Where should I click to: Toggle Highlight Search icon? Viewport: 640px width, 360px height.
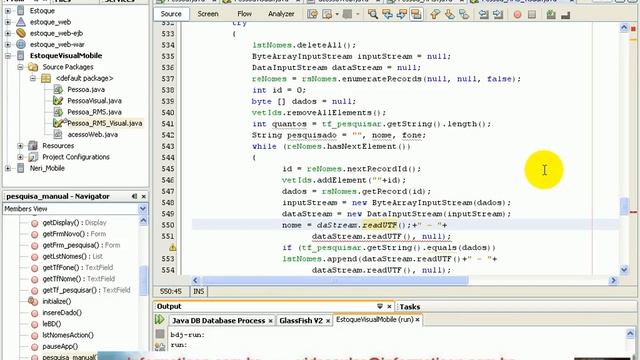pyautogui.click(x=416, y=14)
